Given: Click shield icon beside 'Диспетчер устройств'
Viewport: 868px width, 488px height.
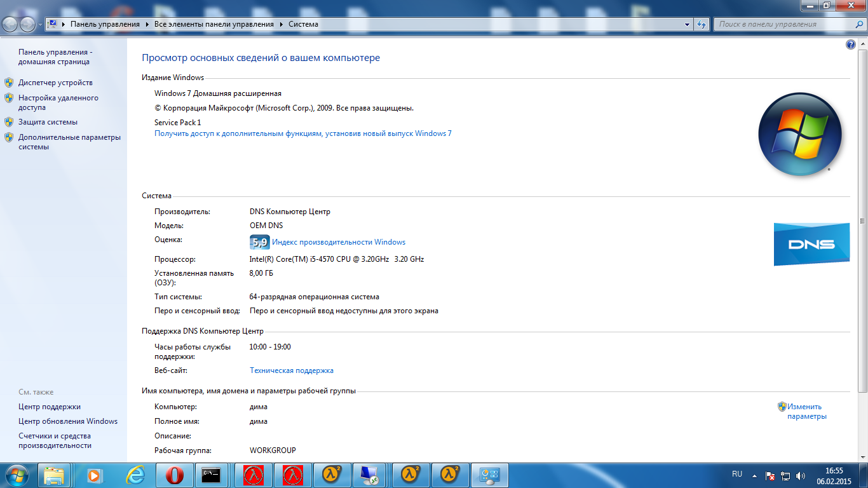Looking at the screenshot, I should tap(9, 83).
